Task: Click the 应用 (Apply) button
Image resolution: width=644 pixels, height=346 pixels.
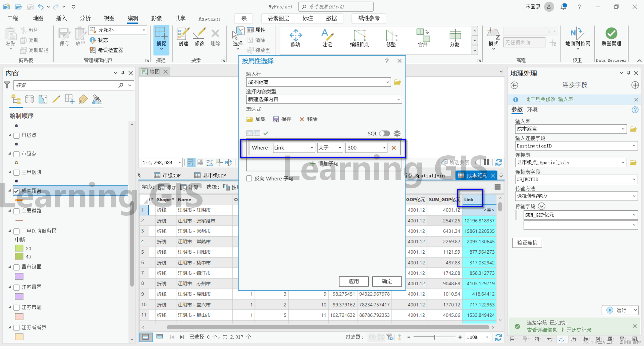Action: 354,281
